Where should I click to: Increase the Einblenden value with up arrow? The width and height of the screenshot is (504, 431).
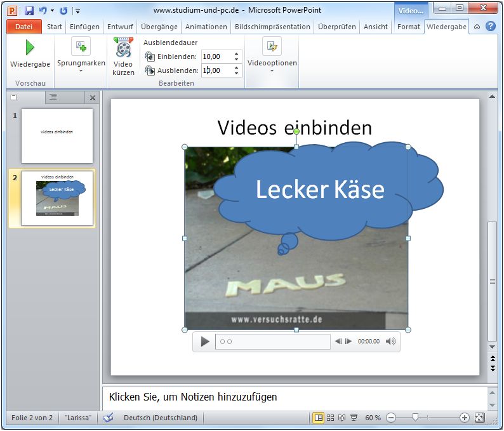pos(237,54)
